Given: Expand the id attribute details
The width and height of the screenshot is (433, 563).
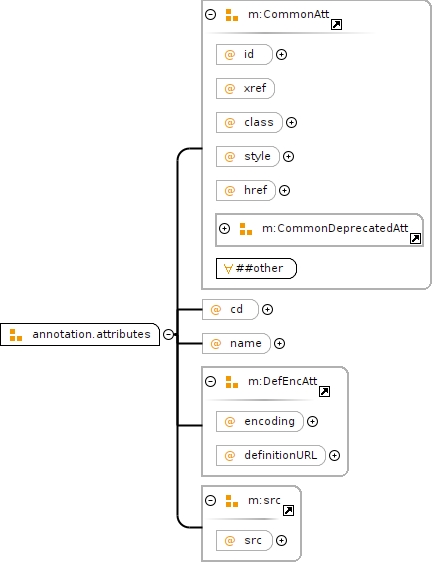Looking at the screenshot, I should 281,55.
